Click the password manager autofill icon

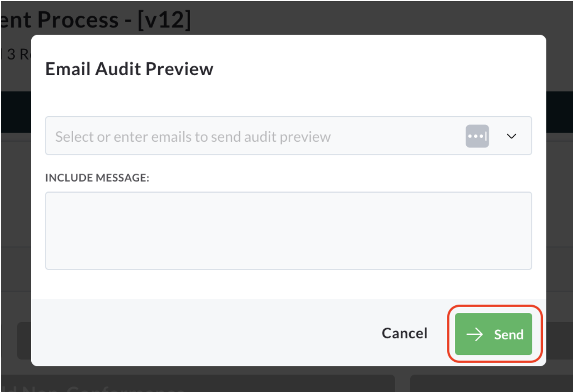tap(477, 136)
